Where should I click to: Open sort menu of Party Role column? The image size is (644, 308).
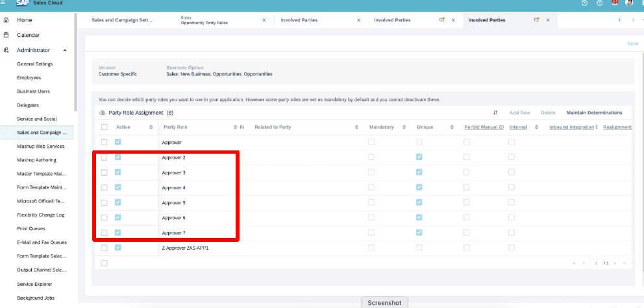236,127
